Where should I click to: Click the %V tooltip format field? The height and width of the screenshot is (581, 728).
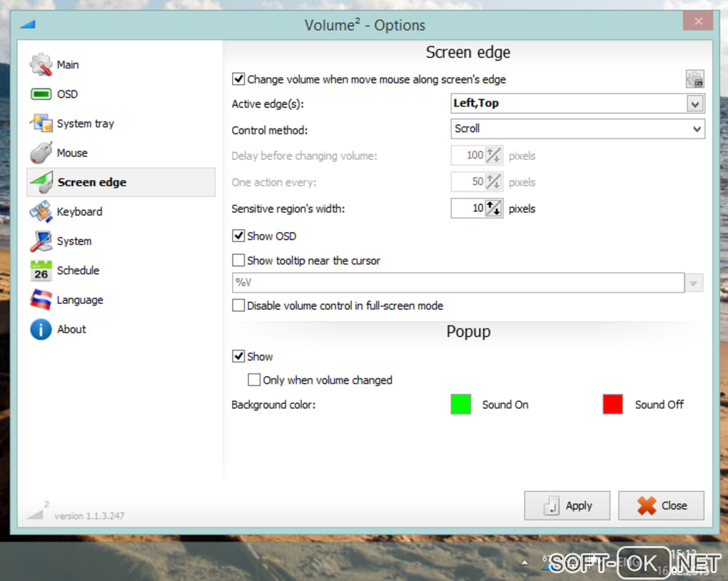[457, 283]
